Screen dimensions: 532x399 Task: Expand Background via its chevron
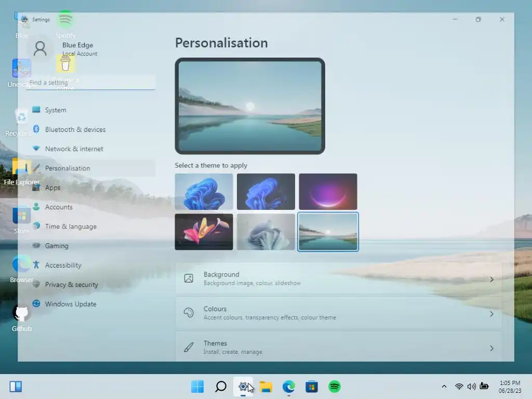coord(491,279)
